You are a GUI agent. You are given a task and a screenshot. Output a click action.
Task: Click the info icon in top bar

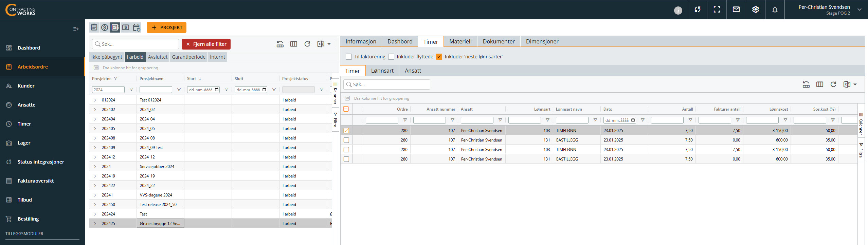(x=678, y=10)
